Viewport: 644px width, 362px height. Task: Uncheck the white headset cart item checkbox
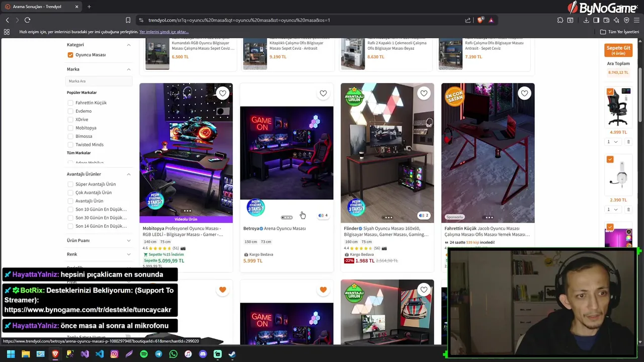point(610,159)
